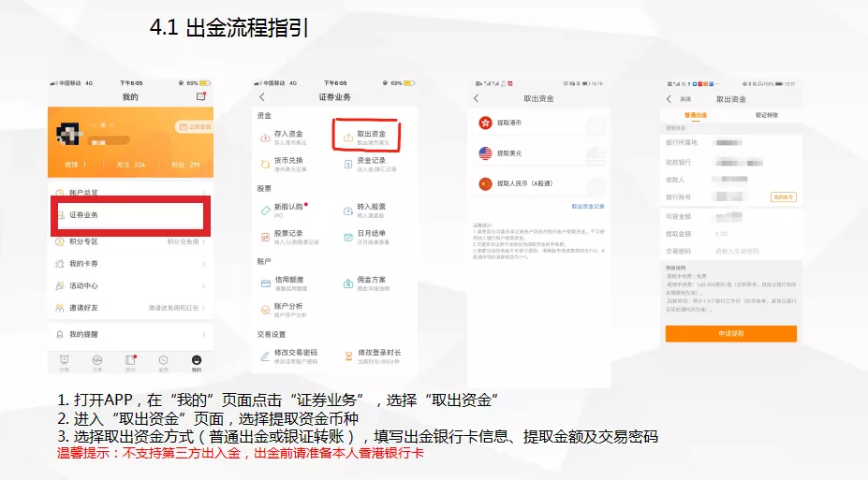868x480 pixels.
Task: Tap 修改交易密码 icon
Action: (x=265, y=356)
